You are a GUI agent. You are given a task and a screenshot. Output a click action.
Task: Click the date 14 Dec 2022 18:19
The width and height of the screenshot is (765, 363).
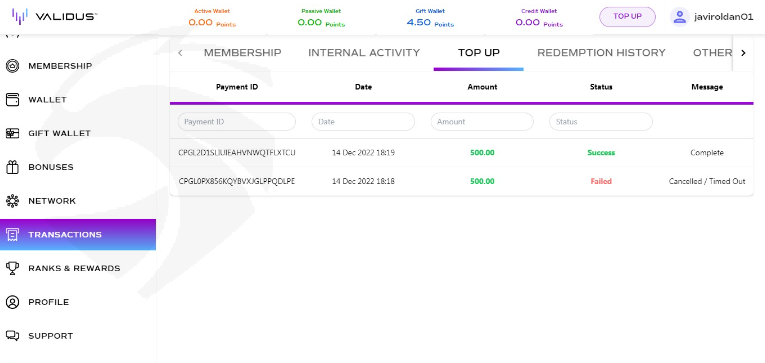[363, 153]
